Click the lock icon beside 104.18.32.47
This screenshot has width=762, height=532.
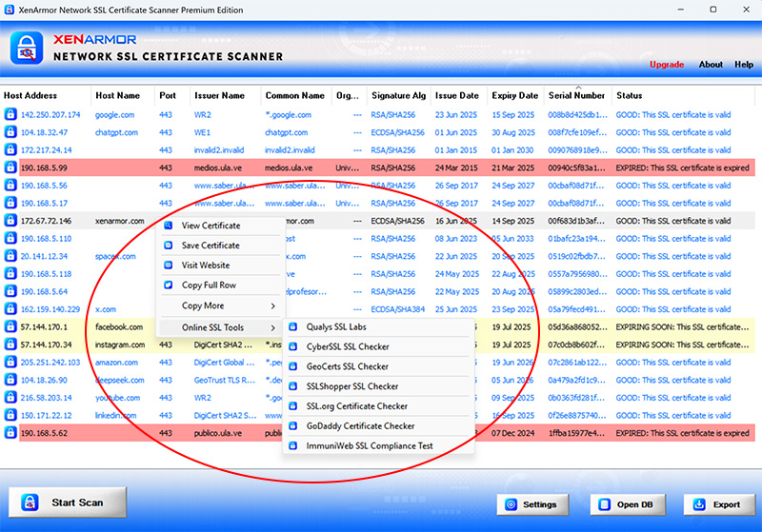(10, 132)
